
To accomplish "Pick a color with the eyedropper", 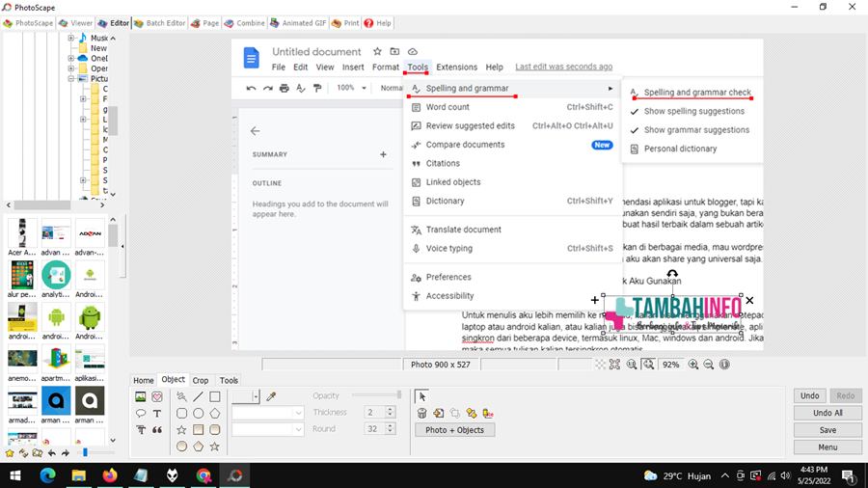I will [x=271, y=396].
